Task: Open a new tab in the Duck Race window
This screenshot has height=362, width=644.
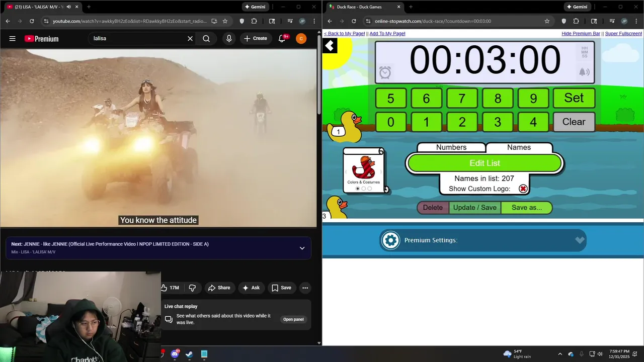Action: click(411, 7)
